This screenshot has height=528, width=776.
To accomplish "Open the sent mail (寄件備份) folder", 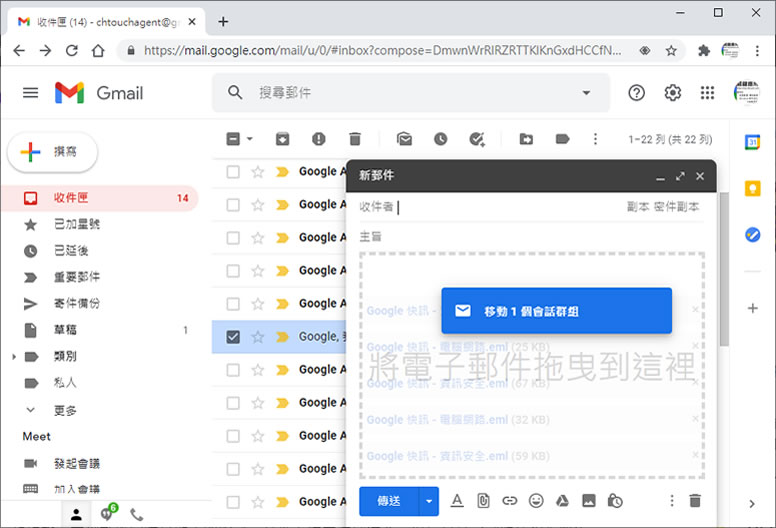I will tap(77, 303).
